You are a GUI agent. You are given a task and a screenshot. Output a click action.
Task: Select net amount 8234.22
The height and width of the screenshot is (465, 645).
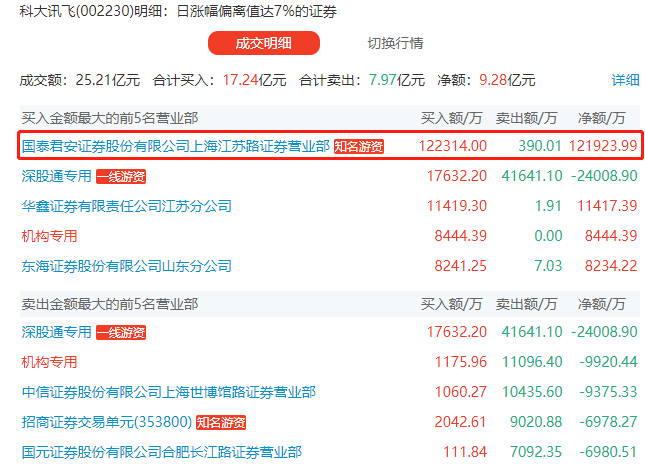611,266
